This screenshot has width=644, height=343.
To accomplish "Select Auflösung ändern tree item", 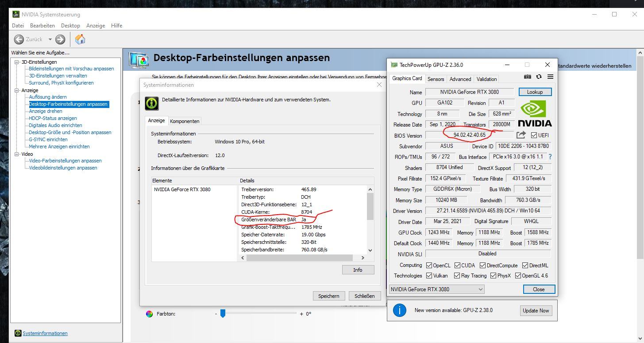I will coord(48,97).
